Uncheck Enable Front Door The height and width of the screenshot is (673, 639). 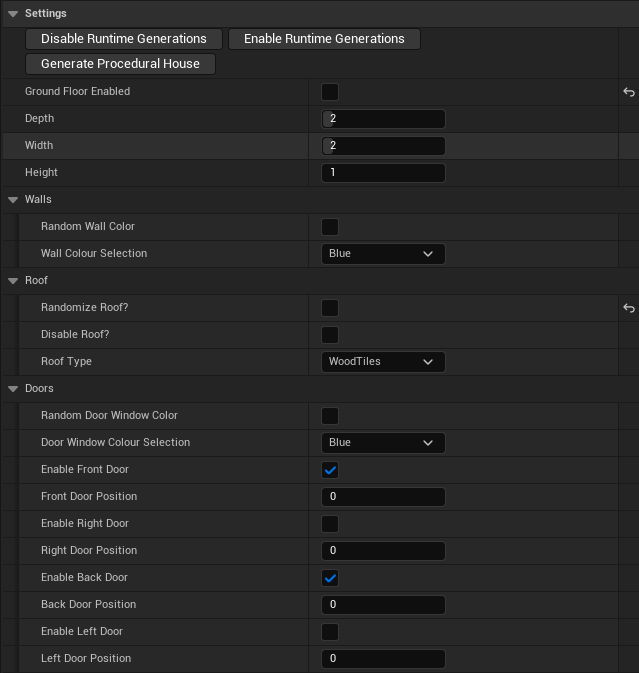coord(330,470)
